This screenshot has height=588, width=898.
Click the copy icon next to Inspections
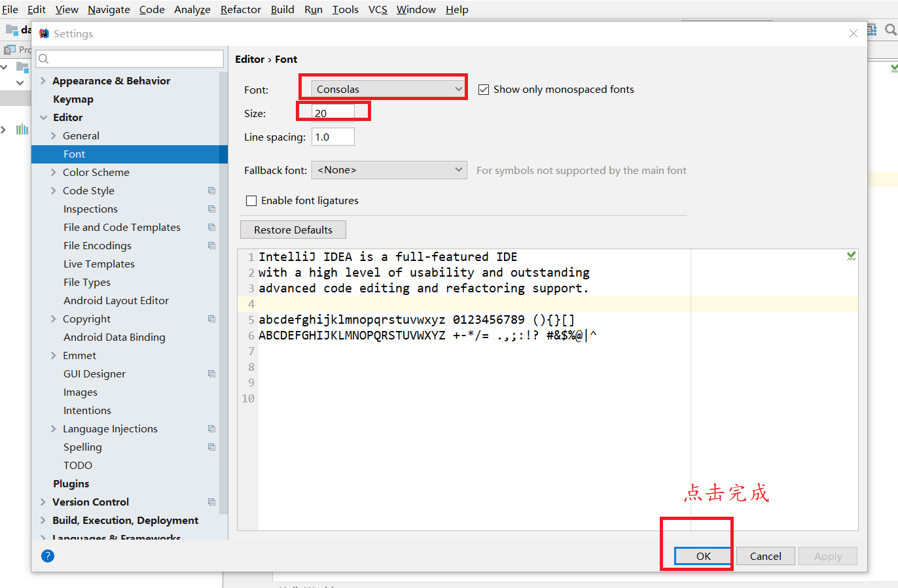coord(211,209)
